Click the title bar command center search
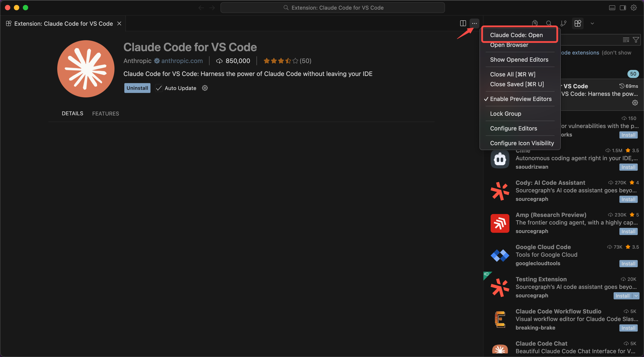Viewport: 644px width, 357px height. tap(333, 8)
